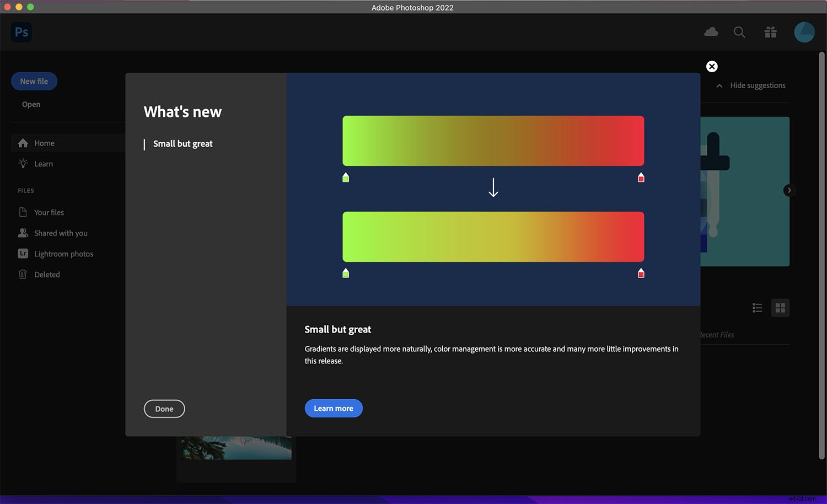Click the search magnifier icon
Screen dimensions: 827x504
[x=739, y=33]
